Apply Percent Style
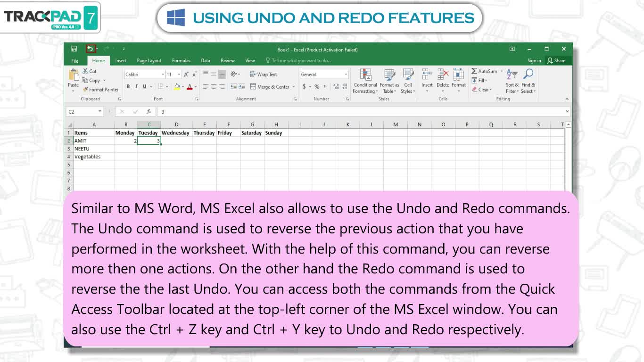 coord(317,87)
